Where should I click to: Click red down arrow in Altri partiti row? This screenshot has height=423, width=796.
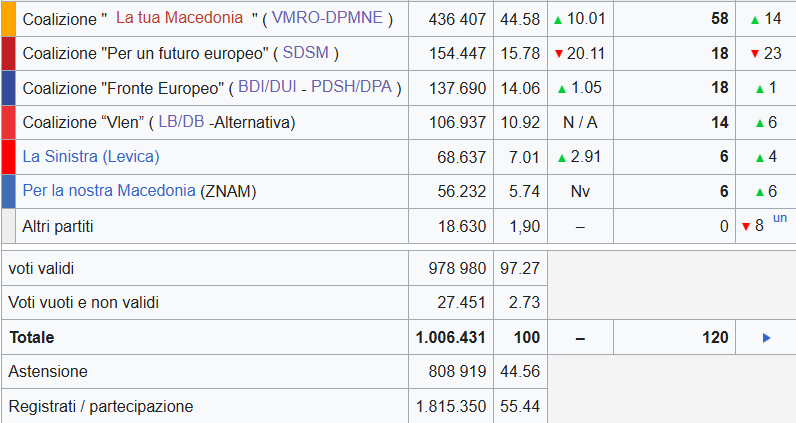click(746, 226)
